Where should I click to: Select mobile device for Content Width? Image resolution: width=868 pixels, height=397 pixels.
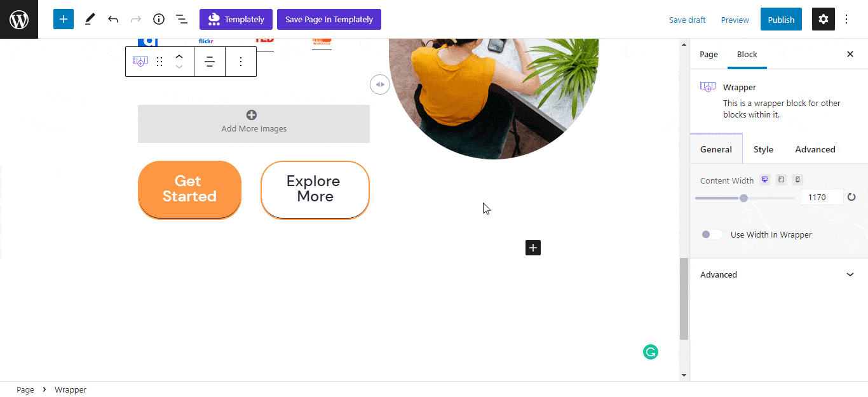pos(797,180)
